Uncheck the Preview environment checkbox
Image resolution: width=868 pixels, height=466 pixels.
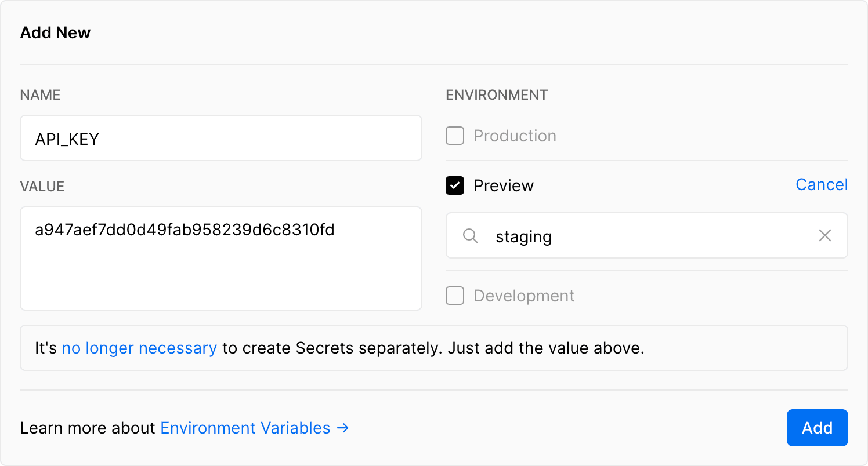coord(455,185)
